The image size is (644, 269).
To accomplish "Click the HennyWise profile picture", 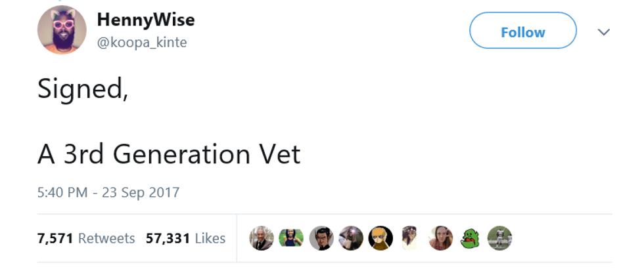I will (62, 30).
